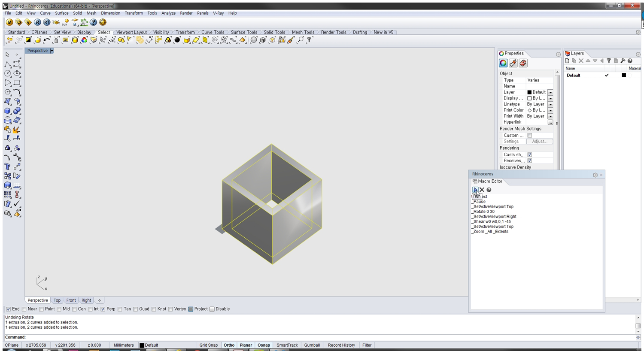Screen dimensions: 644x351
Task: Click the Explode tool icon
Action: click(17, 129)
